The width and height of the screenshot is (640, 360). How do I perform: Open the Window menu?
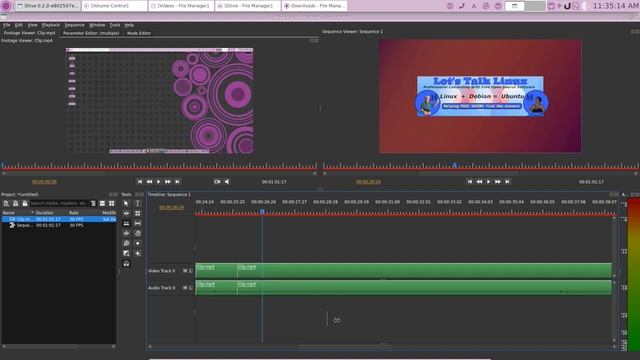[x=97, y=25]
